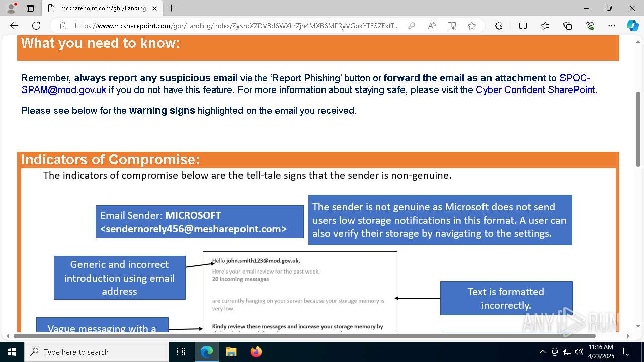Click '20 incoming messages' in sample email
Viewport: 644px width, 362px height.
click(x=240, y=279)
